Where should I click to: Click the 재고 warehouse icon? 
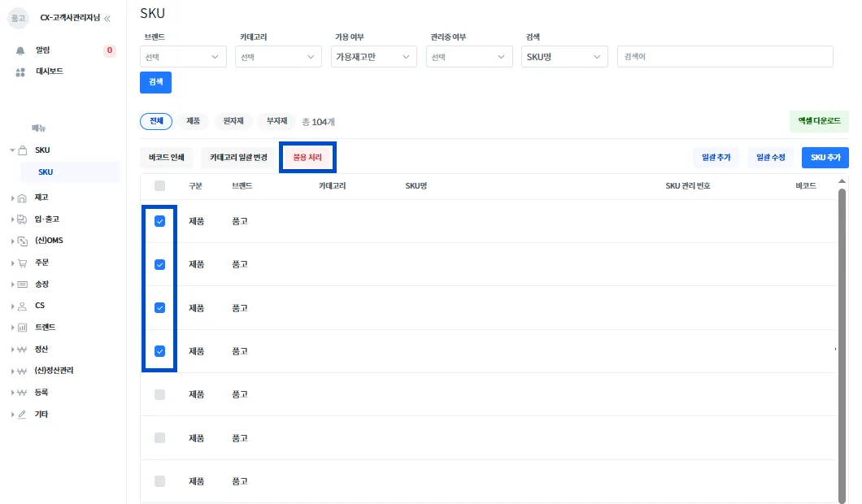click(22, 198)
